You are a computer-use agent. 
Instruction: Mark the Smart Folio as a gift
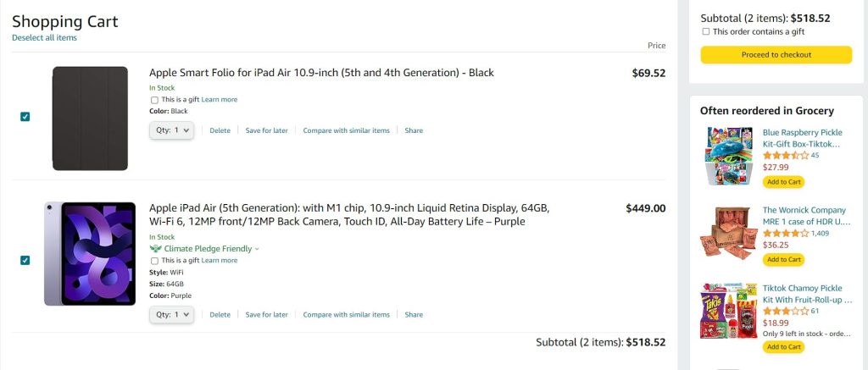point(154,100)
